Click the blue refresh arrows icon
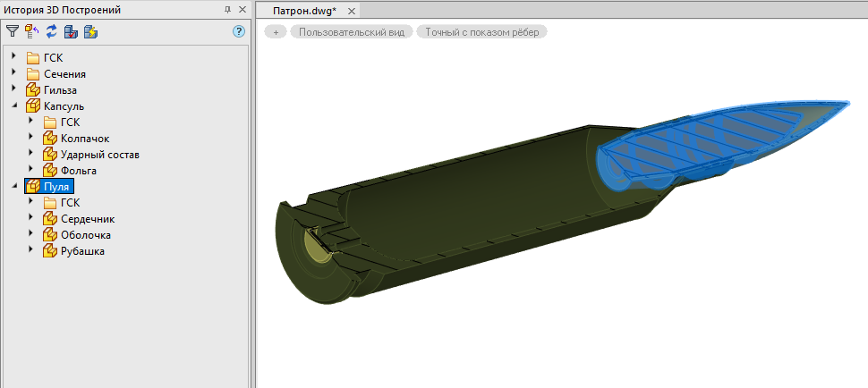 pos(52,31)
